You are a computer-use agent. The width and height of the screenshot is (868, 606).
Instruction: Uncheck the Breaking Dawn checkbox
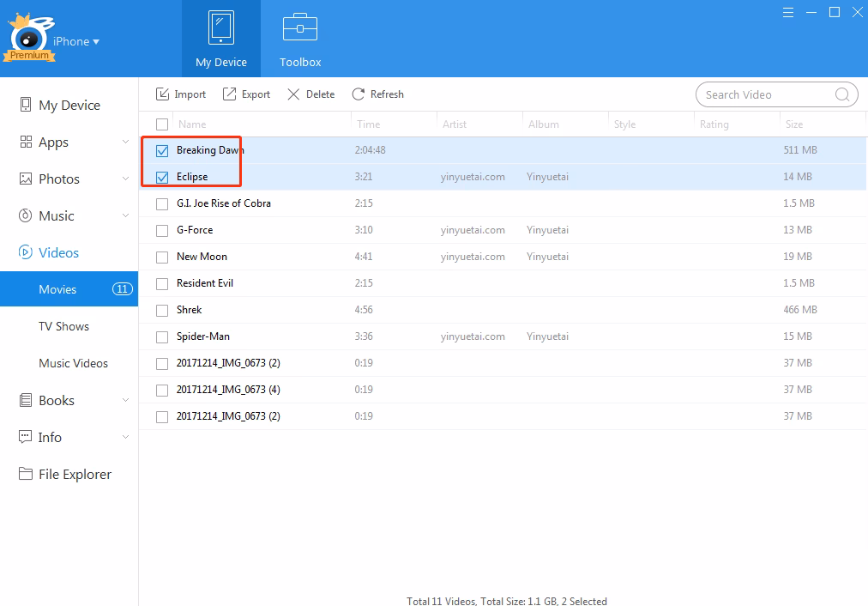click(x=162, y=149)
